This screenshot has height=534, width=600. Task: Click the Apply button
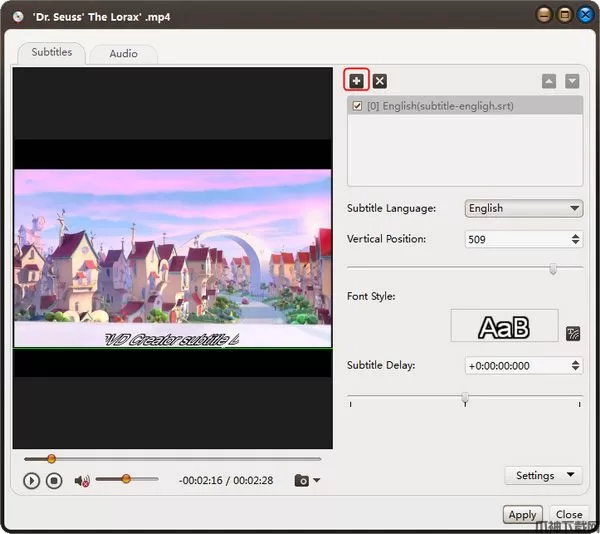click(x=522, y=515)
